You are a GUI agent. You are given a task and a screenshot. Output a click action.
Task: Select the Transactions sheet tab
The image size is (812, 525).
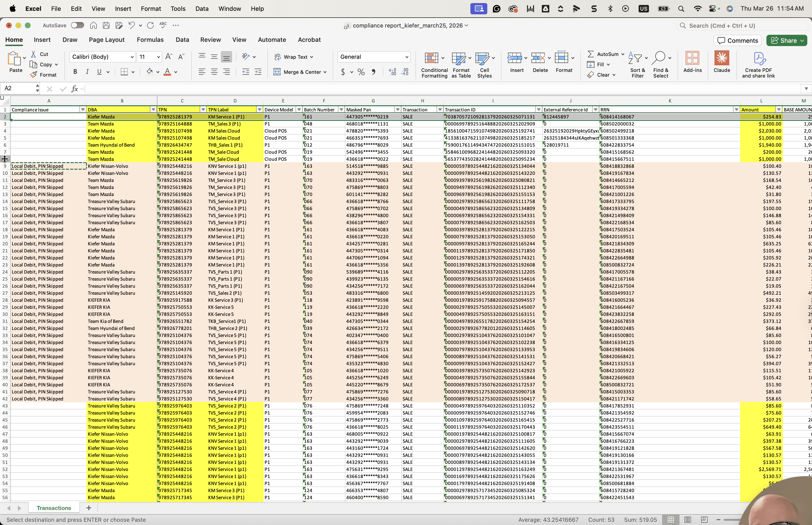pos(54,508)
